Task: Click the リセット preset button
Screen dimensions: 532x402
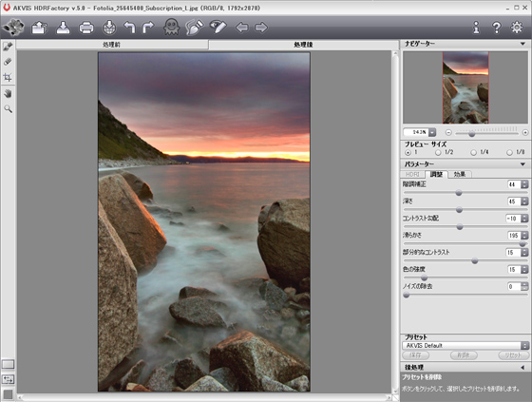Action: (x=513, y=355)
